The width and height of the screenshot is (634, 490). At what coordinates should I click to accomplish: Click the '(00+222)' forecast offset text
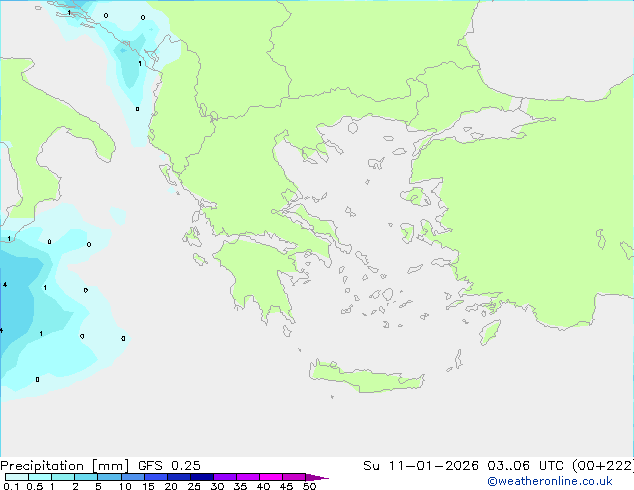[x=602, y=466]
